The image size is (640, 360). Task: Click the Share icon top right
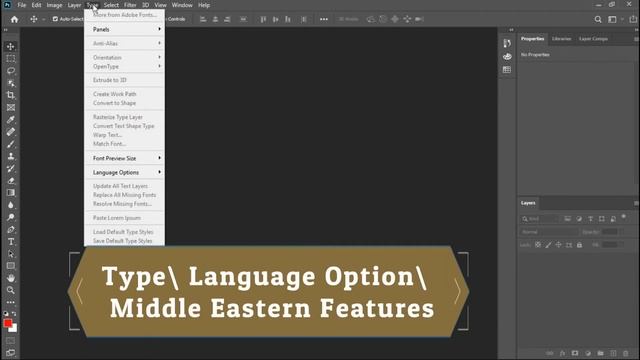(x=633, y=19)
